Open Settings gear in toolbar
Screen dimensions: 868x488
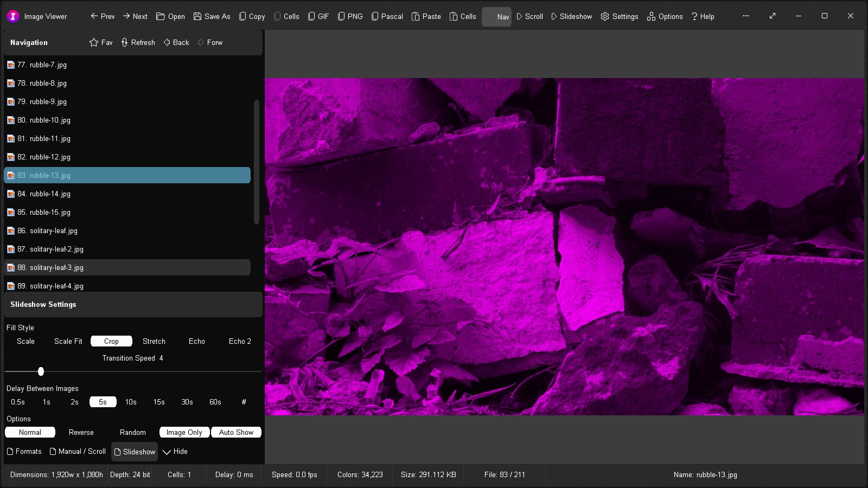click(x=619, y=16)
